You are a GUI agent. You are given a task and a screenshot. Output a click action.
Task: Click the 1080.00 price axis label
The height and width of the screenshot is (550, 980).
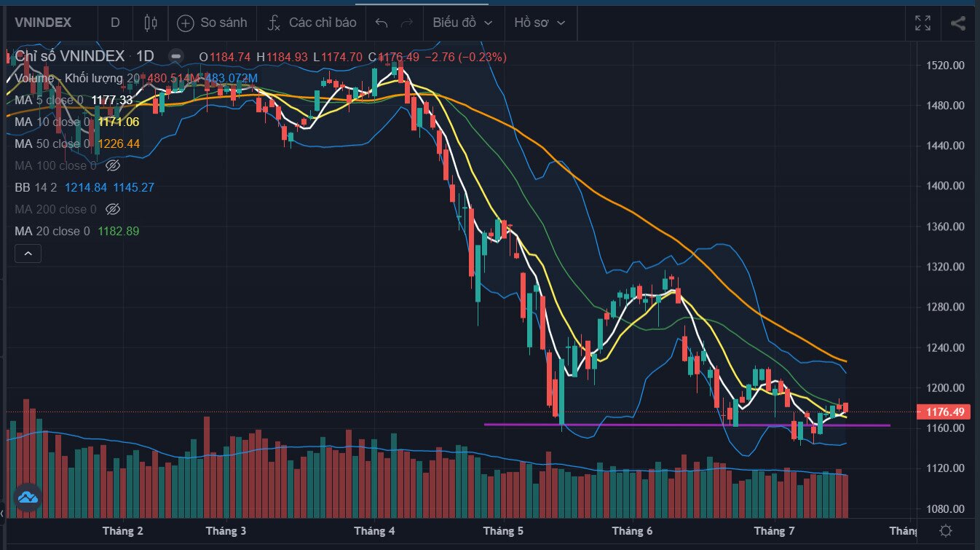[x=944, y=508]
